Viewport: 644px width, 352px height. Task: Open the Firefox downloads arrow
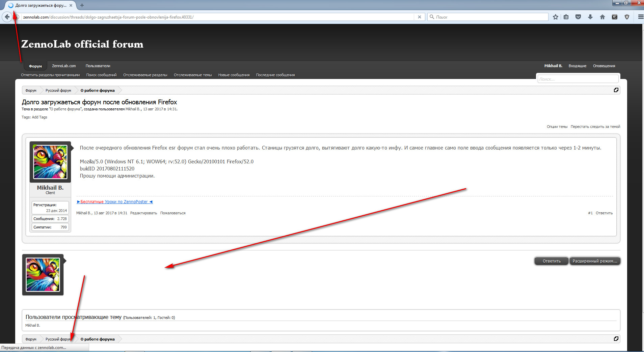pos(590,17)
